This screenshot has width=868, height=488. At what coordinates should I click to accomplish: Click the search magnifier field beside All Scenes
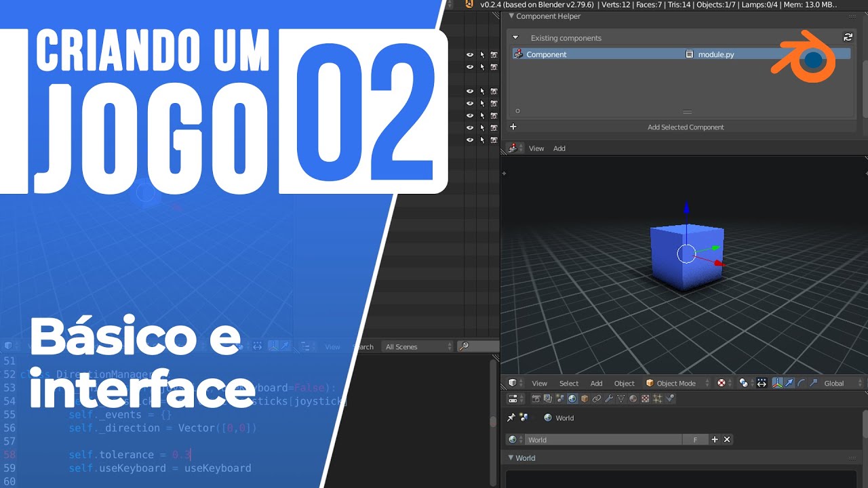pos(478,346)
